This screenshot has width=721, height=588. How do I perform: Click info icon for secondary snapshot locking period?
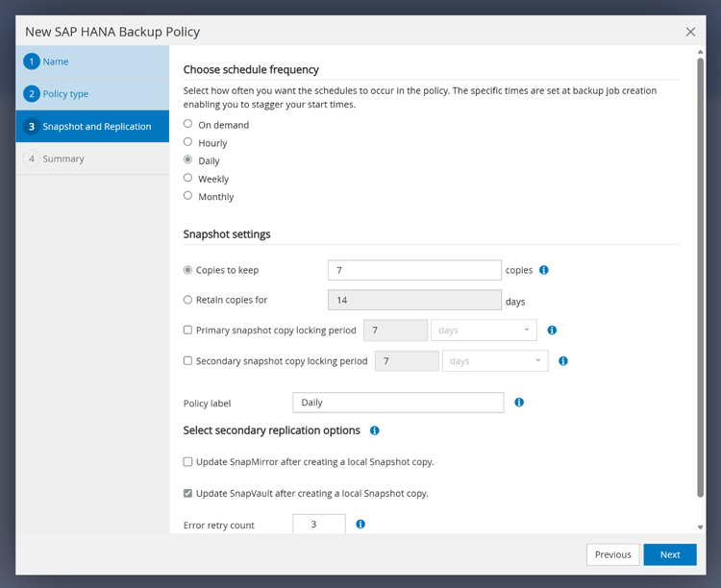point(563,361)
